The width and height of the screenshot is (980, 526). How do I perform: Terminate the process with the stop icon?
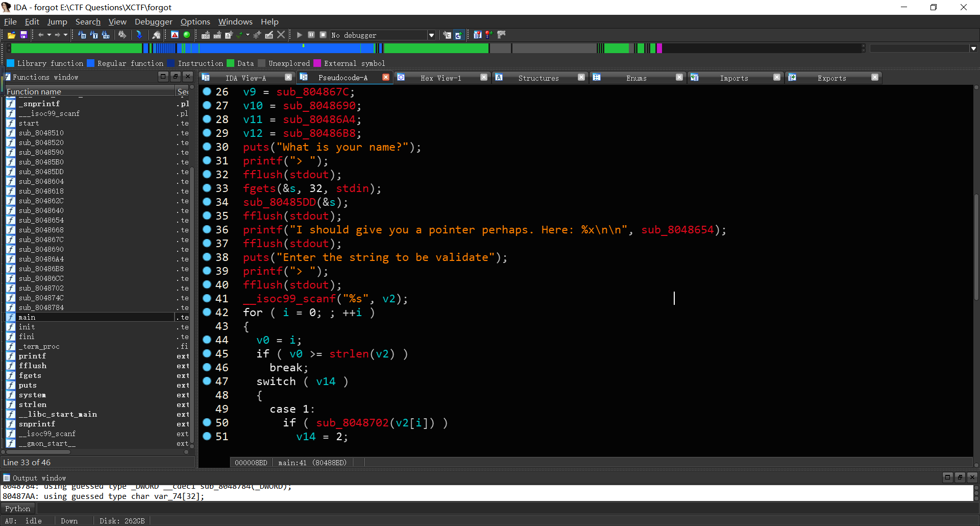(x=323, y=35)
